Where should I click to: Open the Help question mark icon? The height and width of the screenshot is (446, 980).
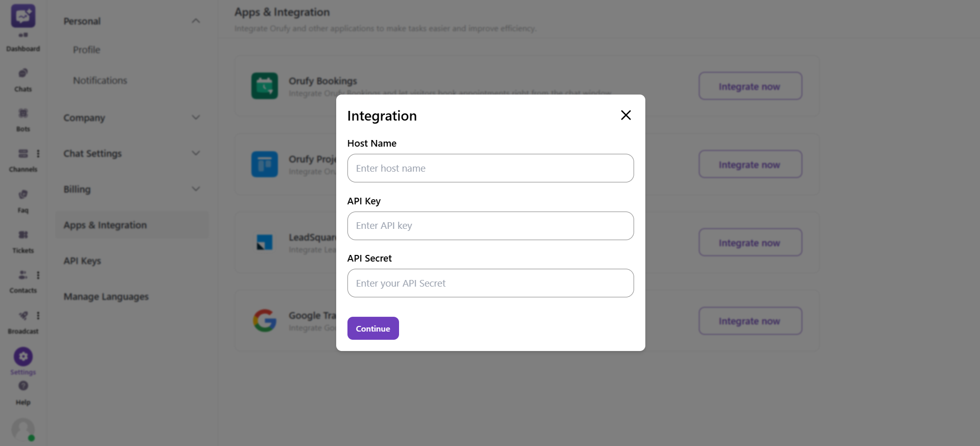[23, 386]
